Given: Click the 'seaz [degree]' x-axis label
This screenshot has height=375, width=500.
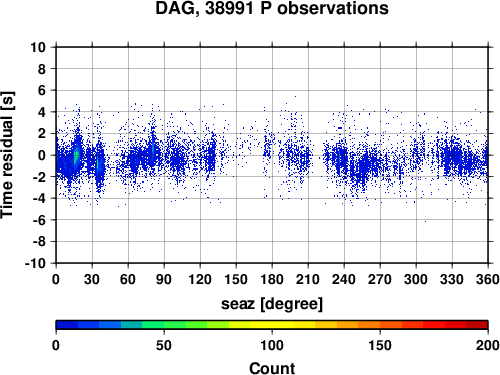Looking at the screenshot, I should [x=272, y=304].
